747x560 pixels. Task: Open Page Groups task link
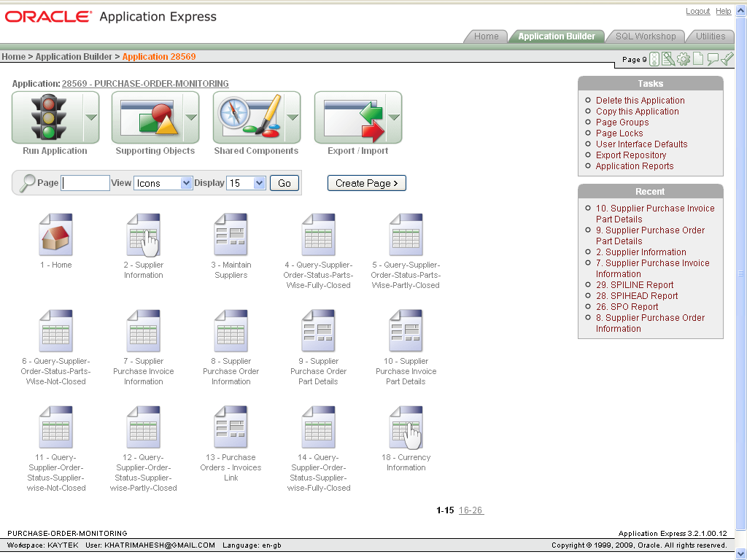[x=622, y=122]
